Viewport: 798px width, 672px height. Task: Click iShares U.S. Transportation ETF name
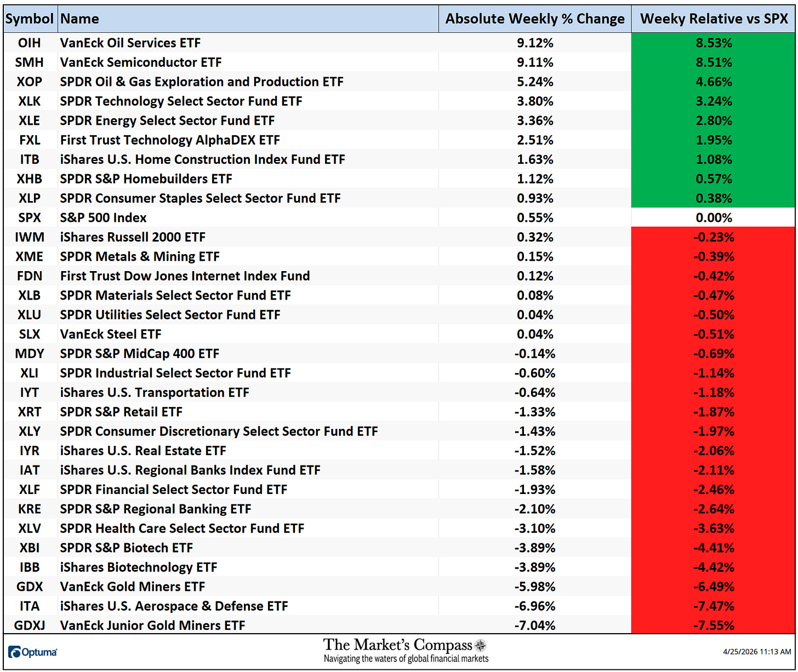coord(155,393)
